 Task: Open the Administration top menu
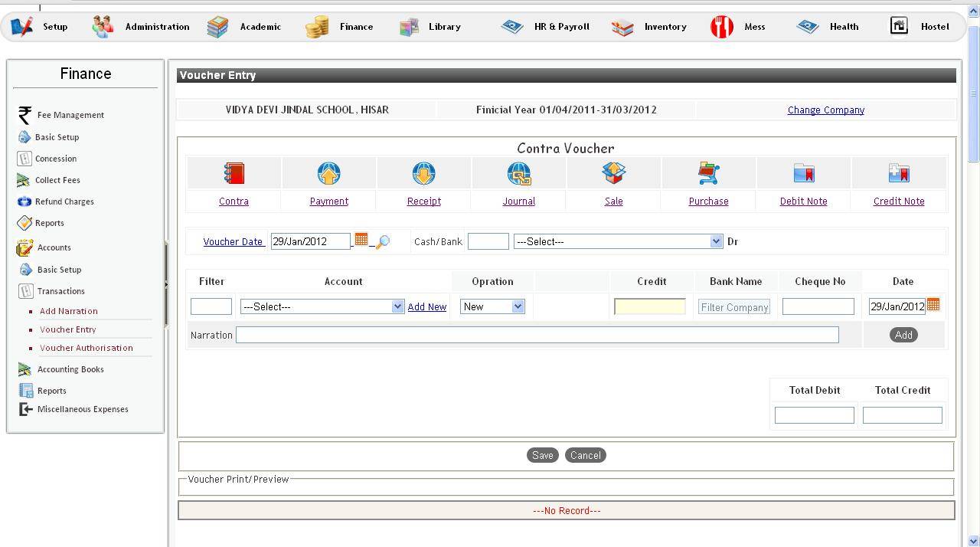click(x=158, y=26)
